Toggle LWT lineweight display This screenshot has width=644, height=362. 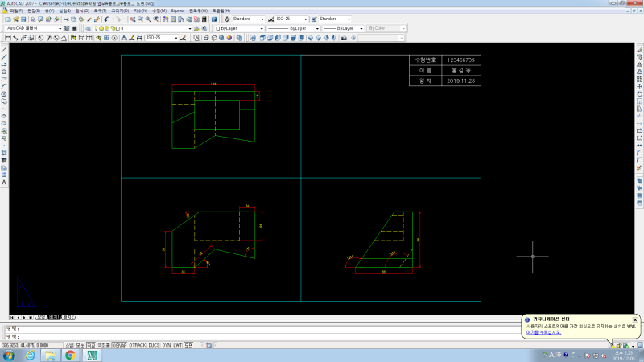coord(176,345)
